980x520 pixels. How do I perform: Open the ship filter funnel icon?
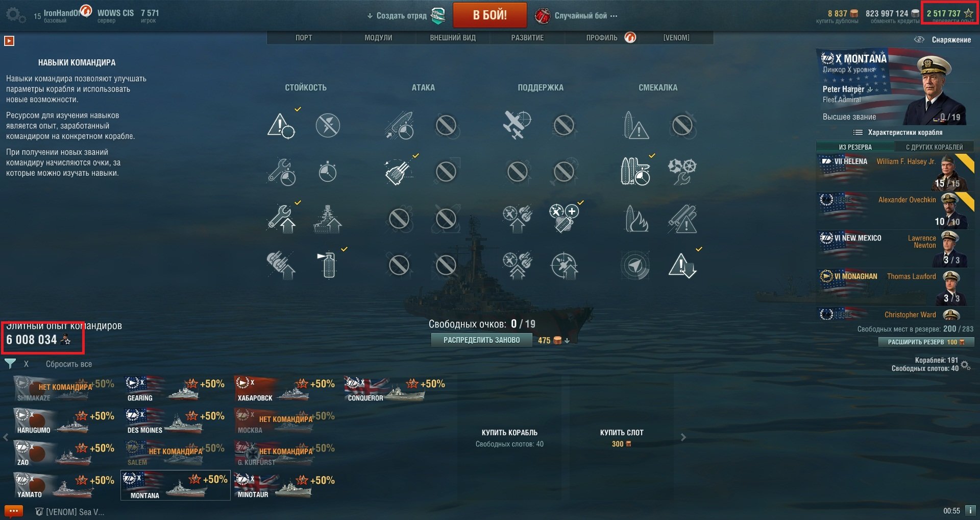(10, 364)
